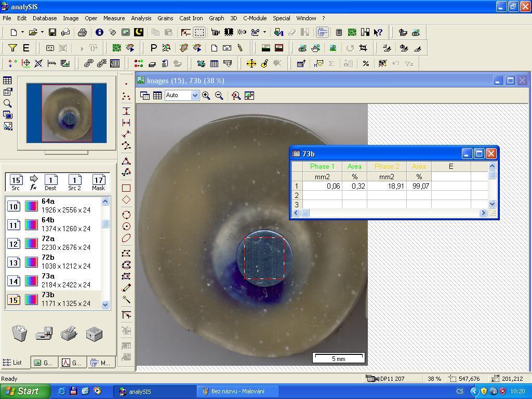
Task: Click the context help pointer icon
Action: pos(378,33)
